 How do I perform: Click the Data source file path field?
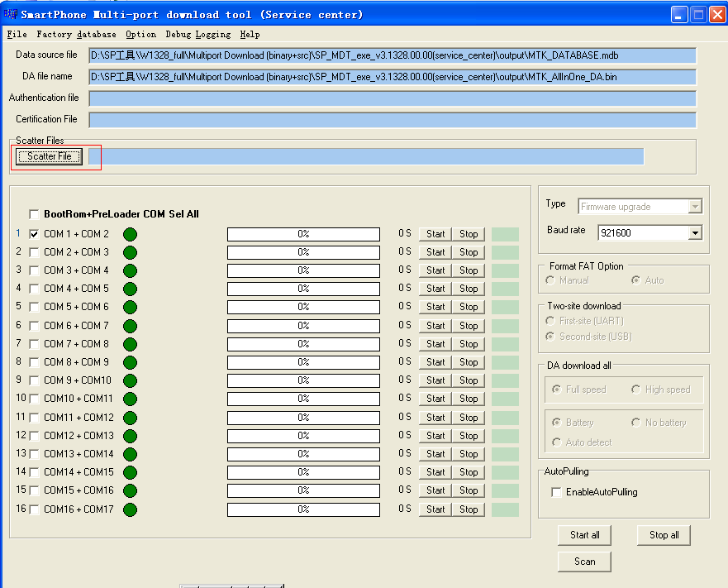tap(393, 55)
